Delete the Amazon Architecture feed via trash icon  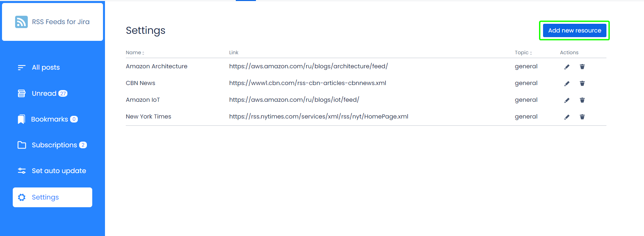pos(582,67)
